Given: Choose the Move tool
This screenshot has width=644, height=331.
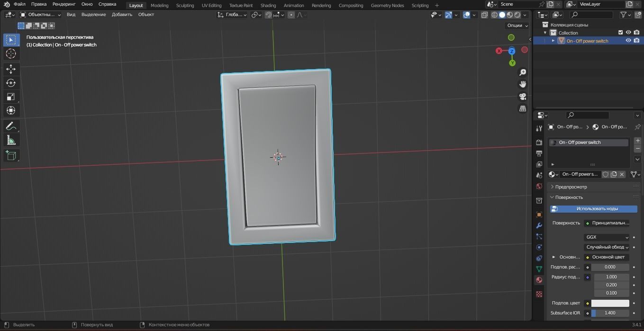Looking at the screenshot, I should pos(11,69).
